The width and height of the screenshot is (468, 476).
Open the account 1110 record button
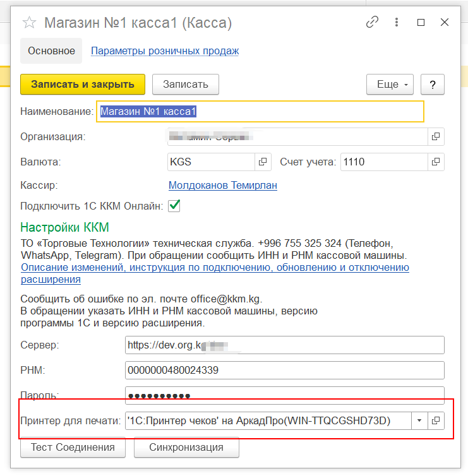(435, 162)
